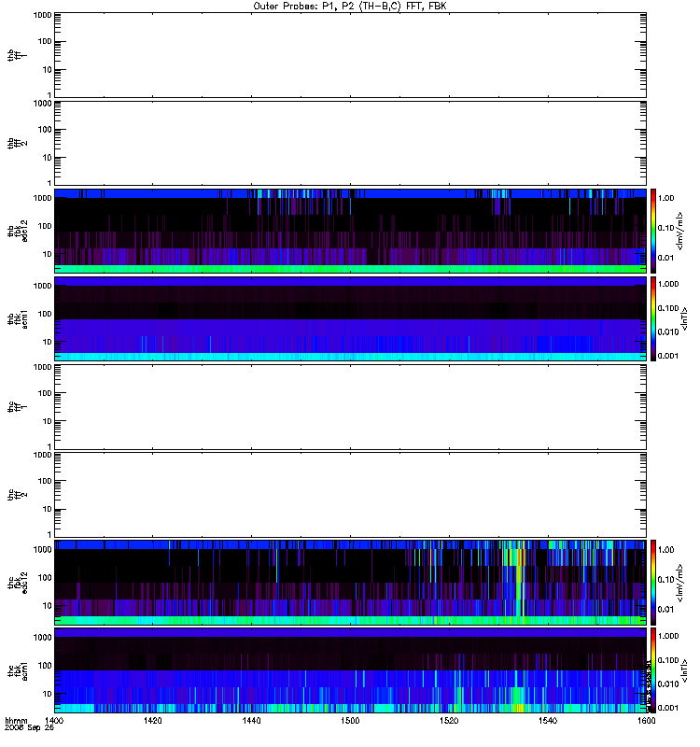This screenshot has width=700, height=747.
Task: Click the 1.00 value on thc edc12 colorbar
Action: pos(666,549)
